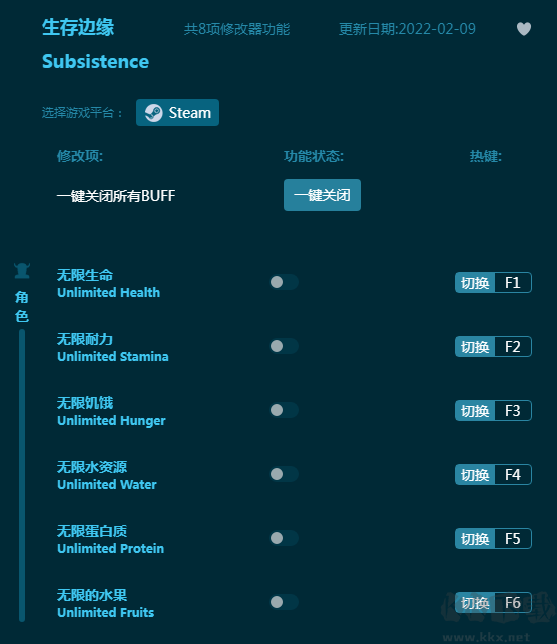Select the Steam platform button

(x=177, y=113)
